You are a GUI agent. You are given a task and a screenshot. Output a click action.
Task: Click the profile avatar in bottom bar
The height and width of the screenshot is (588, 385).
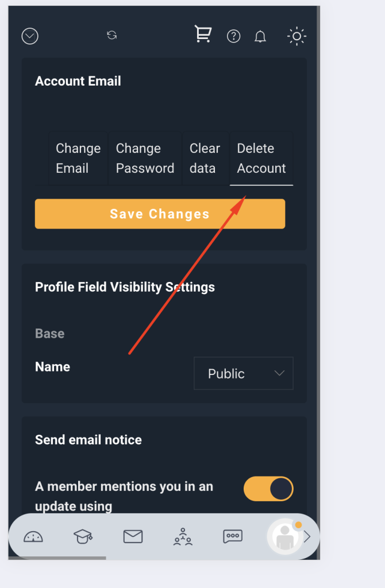point(285,537)
